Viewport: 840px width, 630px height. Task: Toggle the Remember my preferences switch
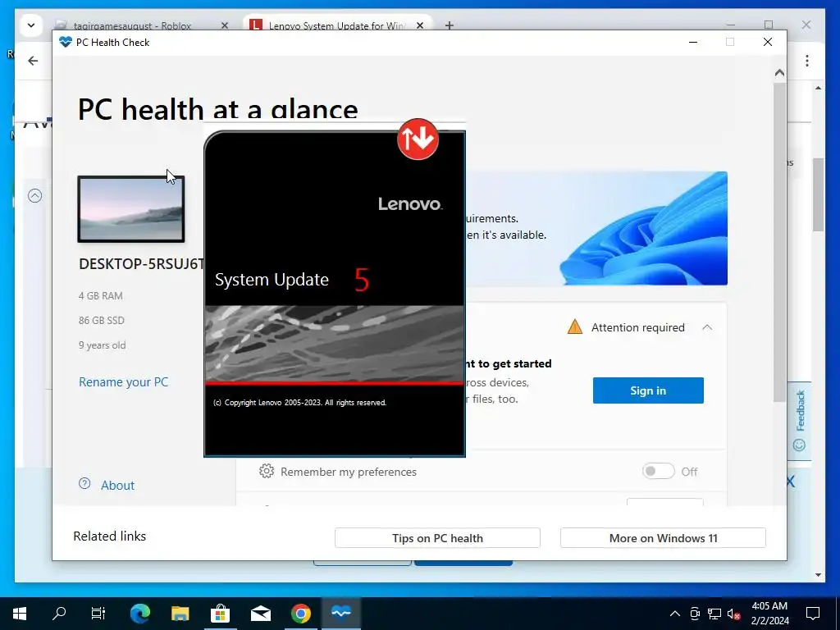[x=659, y=472]
